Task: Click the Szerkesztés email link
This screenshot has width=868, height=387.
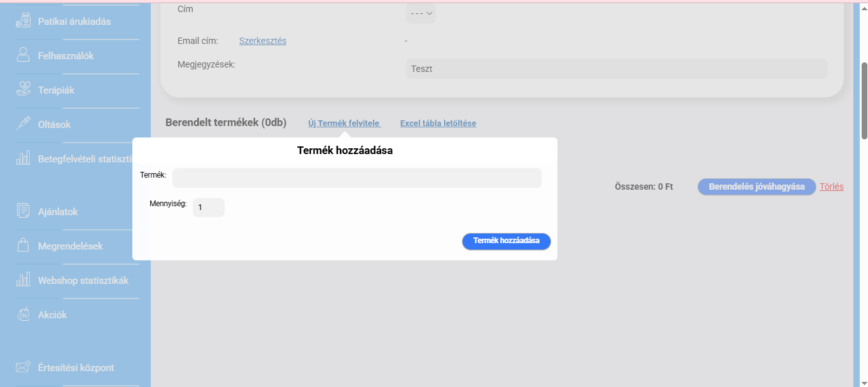Action: click(x=262, y=41)
